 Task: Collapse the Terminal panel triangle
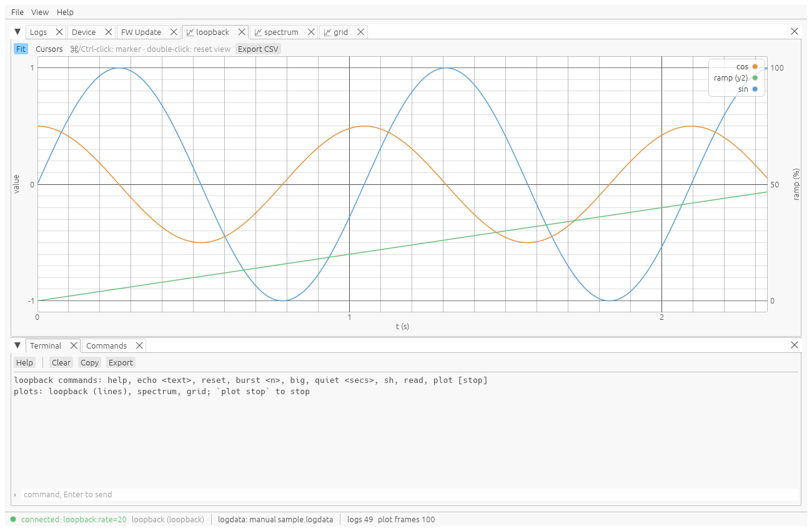pos(17,345)
